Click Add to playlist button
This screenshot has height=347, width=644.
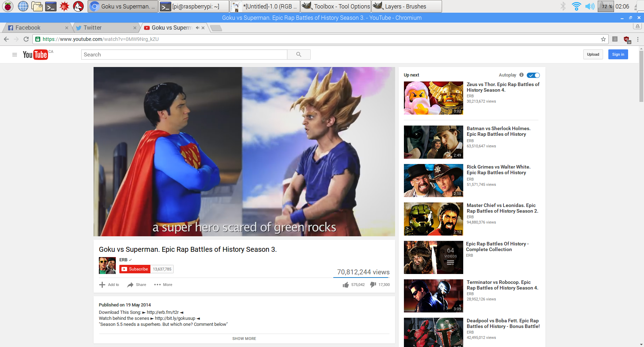(x=109, y=285)
